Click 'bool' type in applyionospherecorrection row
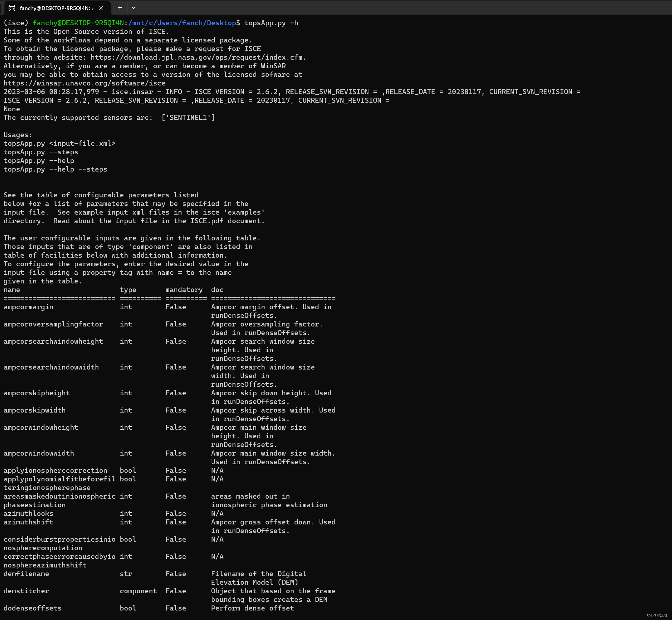 click(128, 470)
